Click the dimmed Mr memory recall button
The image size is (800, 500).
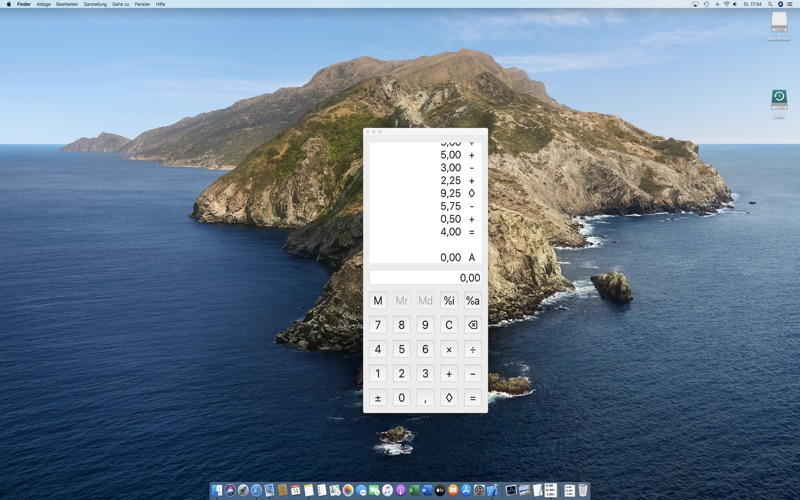(402, 301)
